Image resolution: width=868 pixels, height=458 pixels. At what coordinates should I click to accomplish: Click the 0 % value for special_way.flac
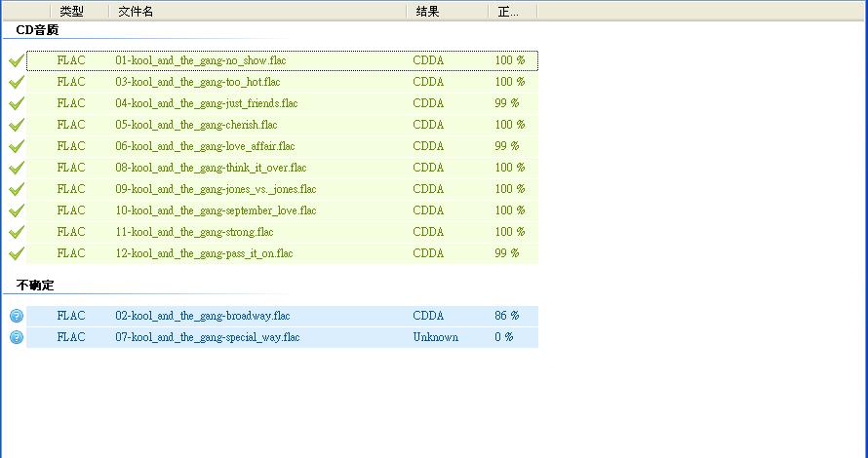click(504, 337)
